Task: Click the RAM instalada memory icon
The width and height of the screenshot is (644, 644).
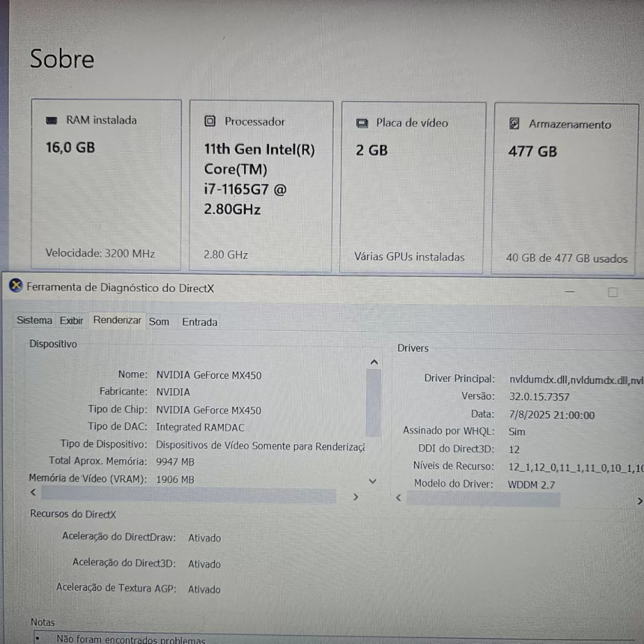Action: [52, 120]
